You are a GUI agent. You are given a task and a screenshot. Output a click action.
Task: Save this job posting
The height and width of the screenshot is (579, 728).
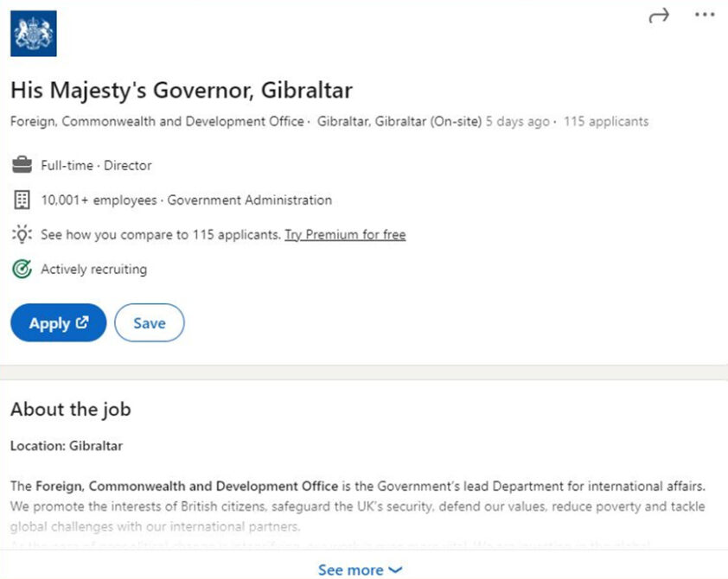pos(149,322)
